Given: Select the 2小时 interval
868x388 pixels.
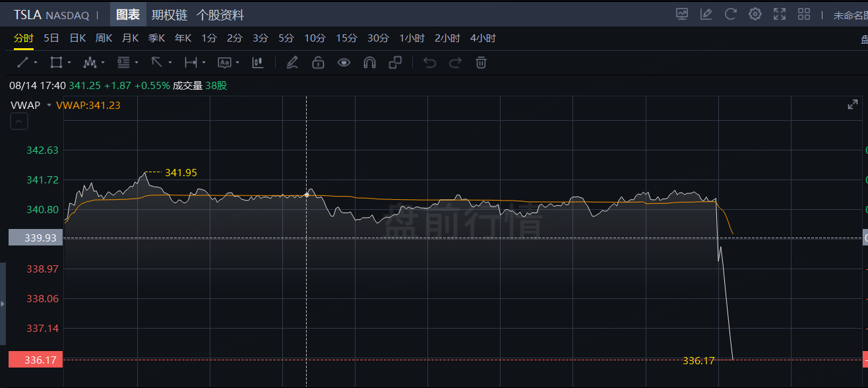Looking at the screenshot, I should (448, 38).
